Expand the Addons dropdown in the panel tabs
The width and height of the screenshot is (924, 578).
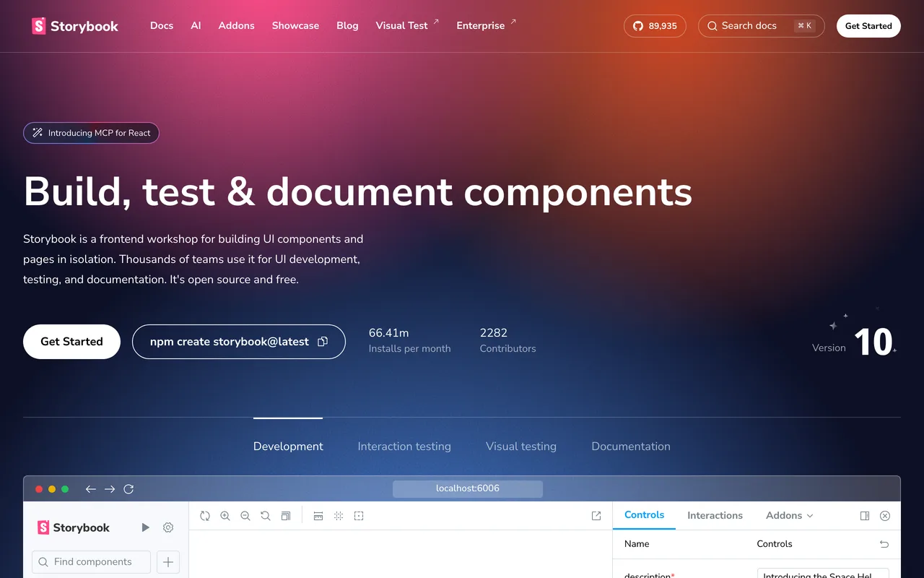(790, 515)
